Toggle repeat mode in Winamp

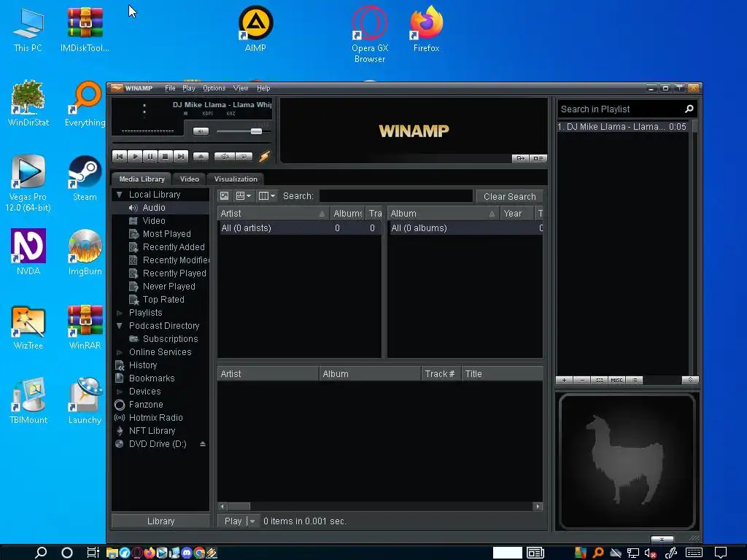pos(244,156)
